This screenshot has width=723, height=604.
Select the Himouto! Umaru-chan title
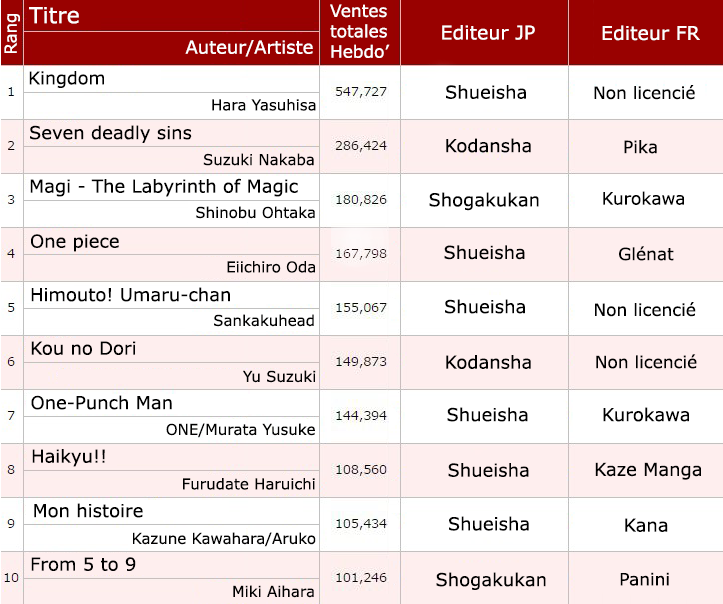pyautogui.click(x=130, y=295)
